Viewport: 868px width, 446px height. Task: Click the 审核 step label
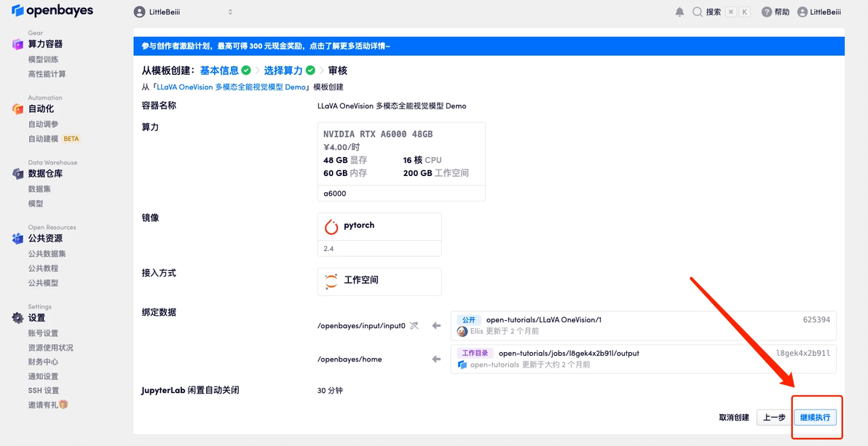338,71
